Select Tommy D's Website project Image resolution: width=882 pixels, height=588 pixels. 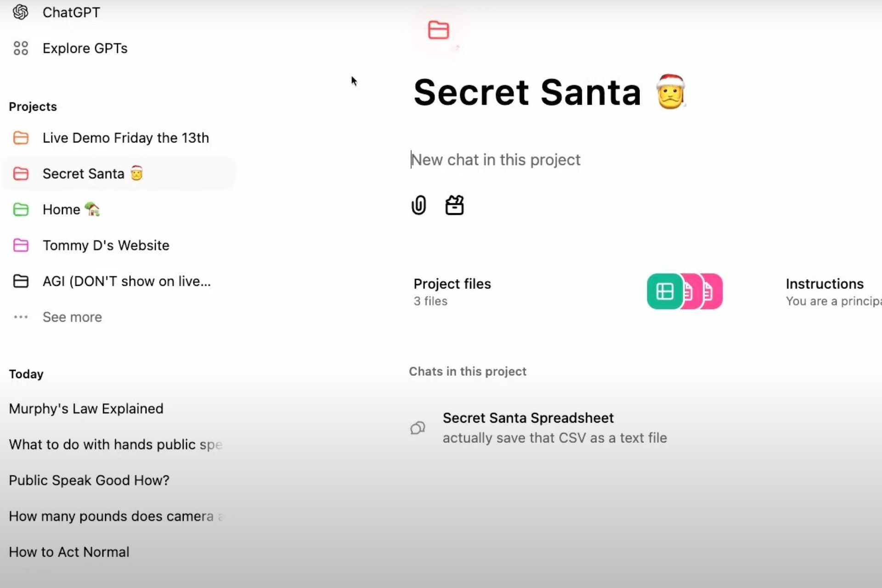106,245
